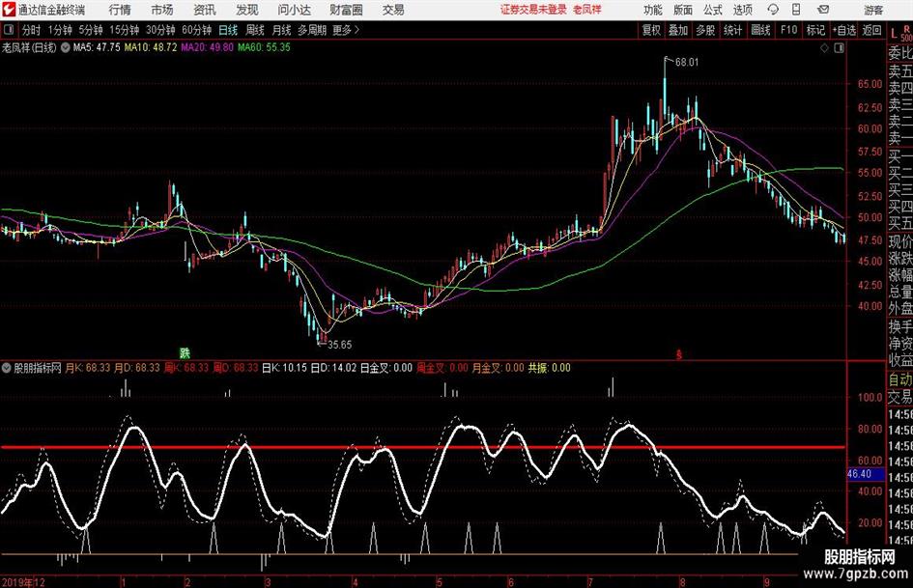Open the 问小达 menu
The image size is (913, 588).
point(294,10)
